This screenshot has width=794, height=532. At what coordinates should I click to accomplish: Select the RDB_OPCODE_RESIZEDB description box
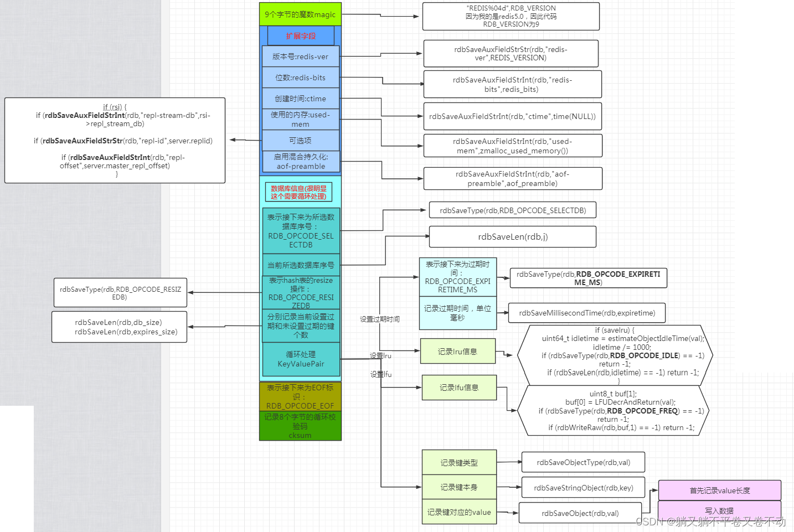301,293
